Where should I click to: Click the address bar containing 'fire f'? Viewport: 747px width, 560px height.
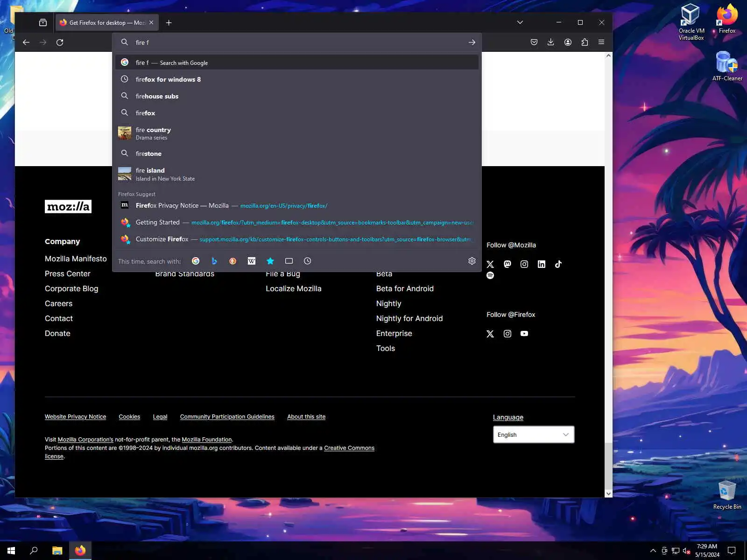(x=297, y=42)
